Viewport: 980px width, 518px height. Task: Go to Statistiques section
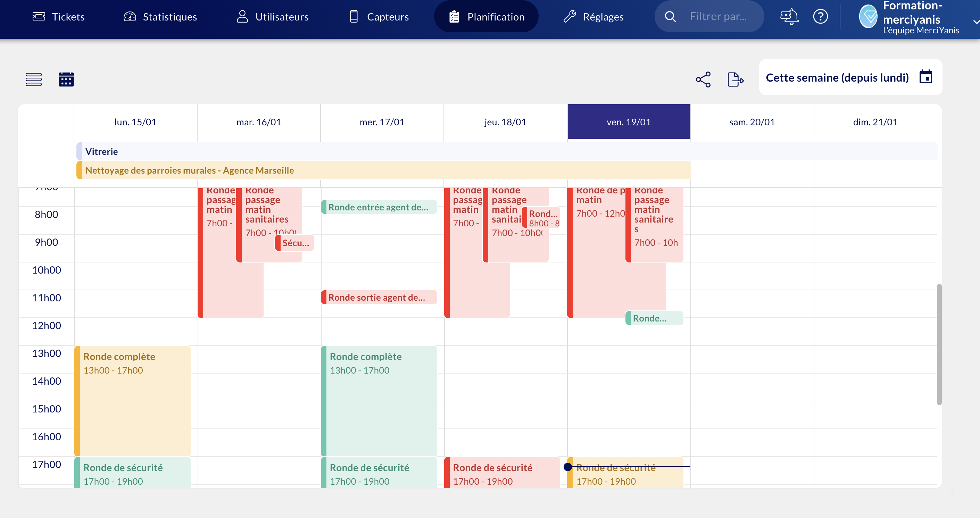[x=160, y=17]
